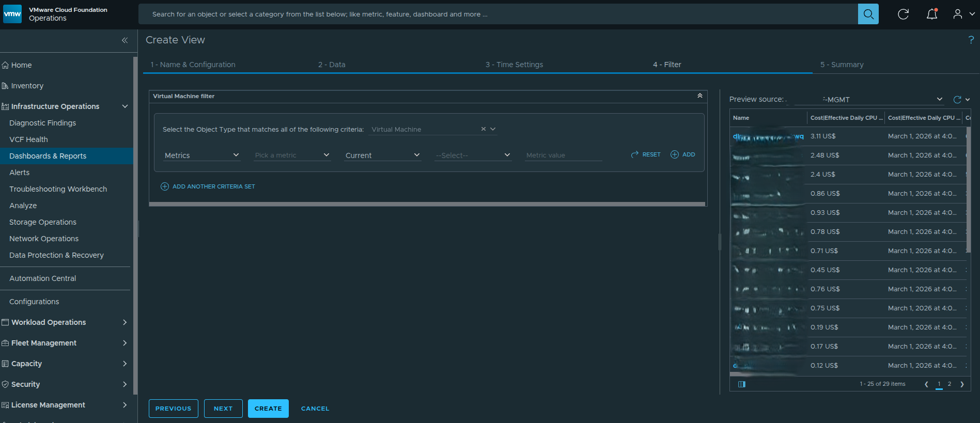Go to step 2 Data
980x423 pixels.
332,65
